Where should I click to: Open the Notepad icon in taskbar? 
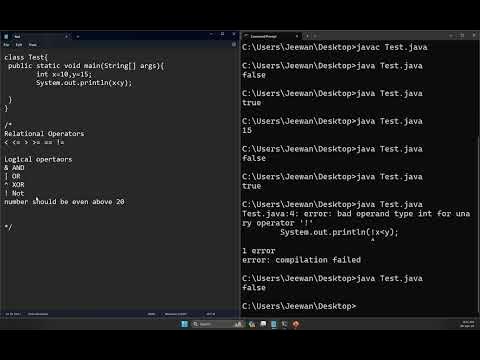click(x=274, y=324)
